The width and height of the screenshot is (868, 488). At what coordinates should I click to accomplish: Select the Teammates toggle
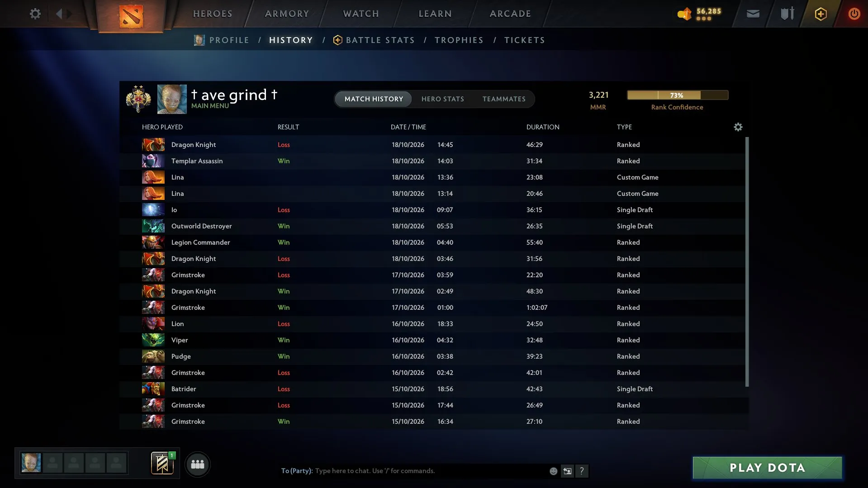click(x=504, y=99)
